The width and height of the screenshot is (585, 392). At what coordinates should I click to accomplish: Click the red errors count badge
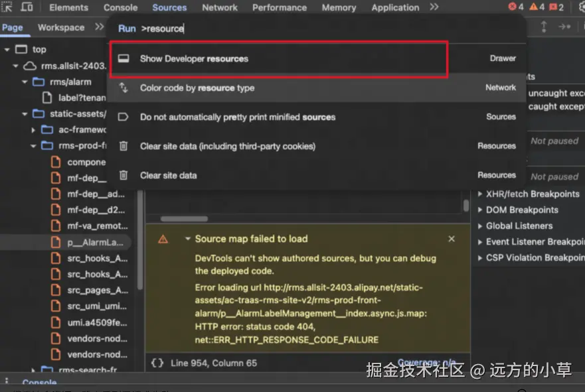516,7
